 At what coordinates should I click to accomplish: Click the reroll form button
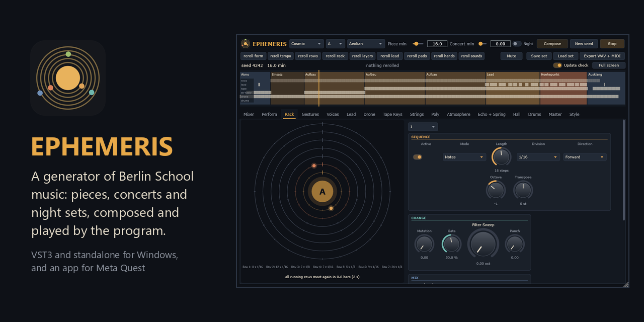[254, 56]
